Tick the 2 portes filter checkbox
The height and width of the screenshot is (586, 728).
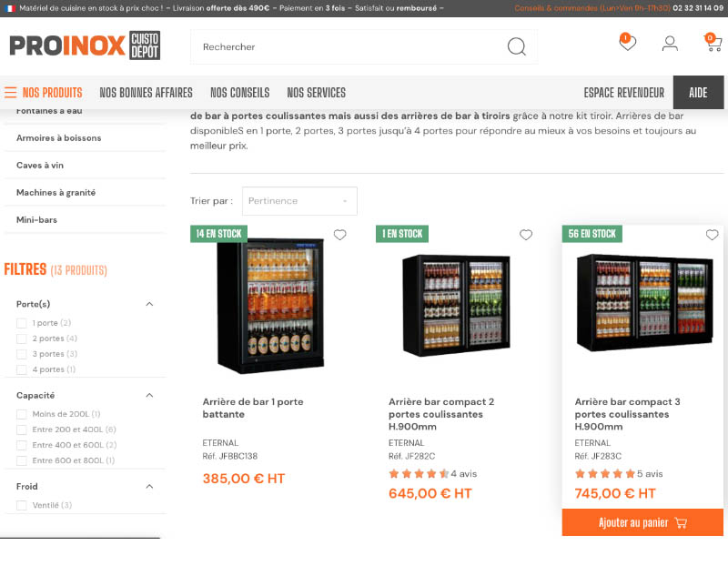click(21, 338)
